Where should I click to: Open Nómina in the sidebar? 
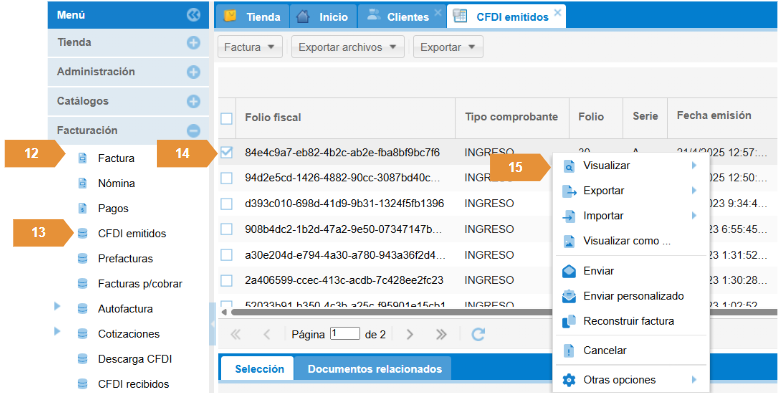[x=116, y=183]
